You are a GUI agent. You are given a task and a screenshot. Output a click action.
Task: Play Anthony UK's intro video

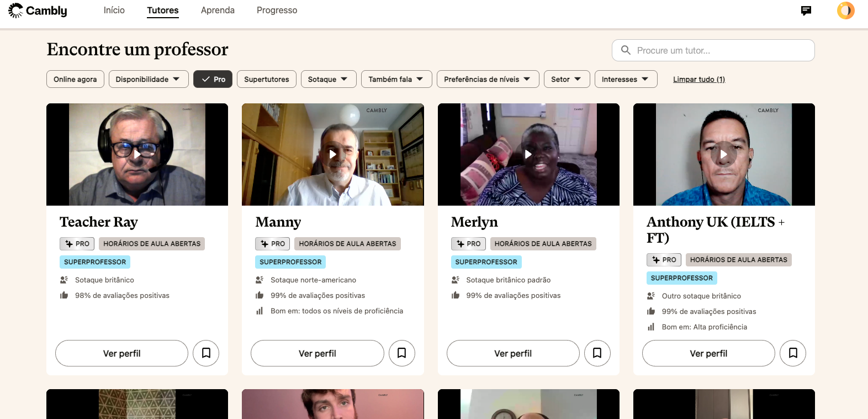click(x=724, y=154)
